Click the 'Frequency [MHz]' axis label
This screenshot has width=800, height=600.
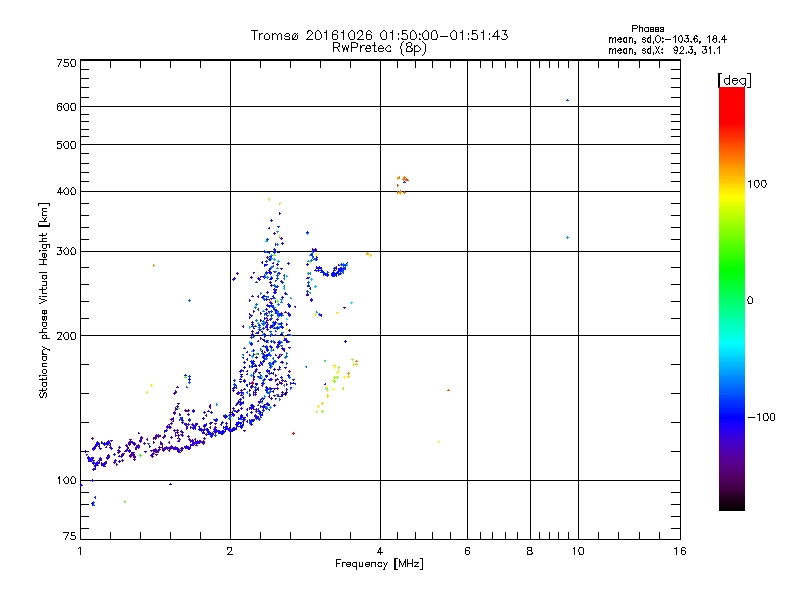379,564
